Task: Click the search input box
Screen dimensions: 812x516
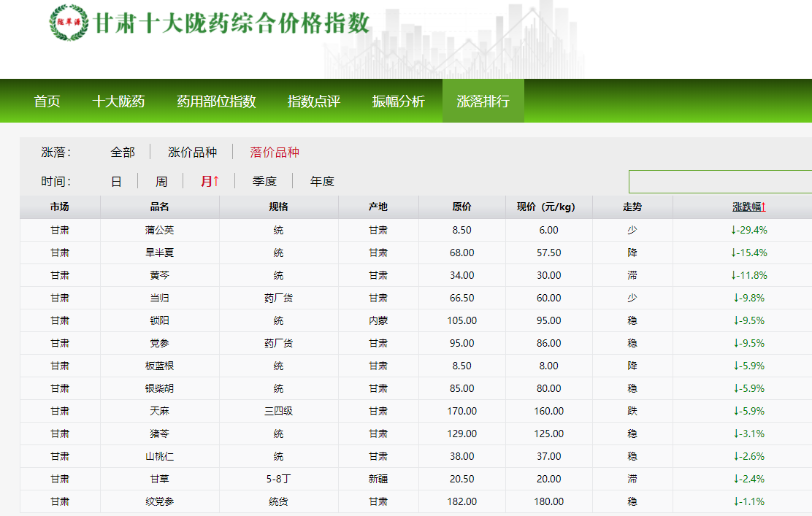Action: 719,182
